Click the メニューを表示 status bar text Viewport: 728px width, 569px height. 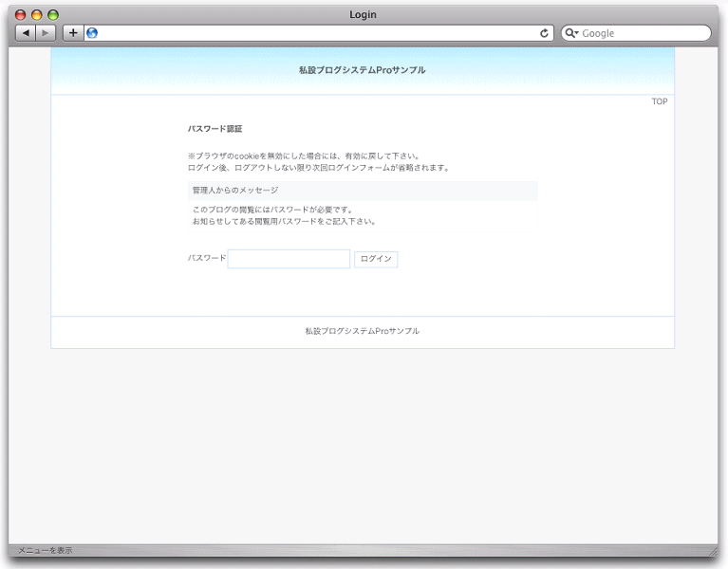[45, 550]
